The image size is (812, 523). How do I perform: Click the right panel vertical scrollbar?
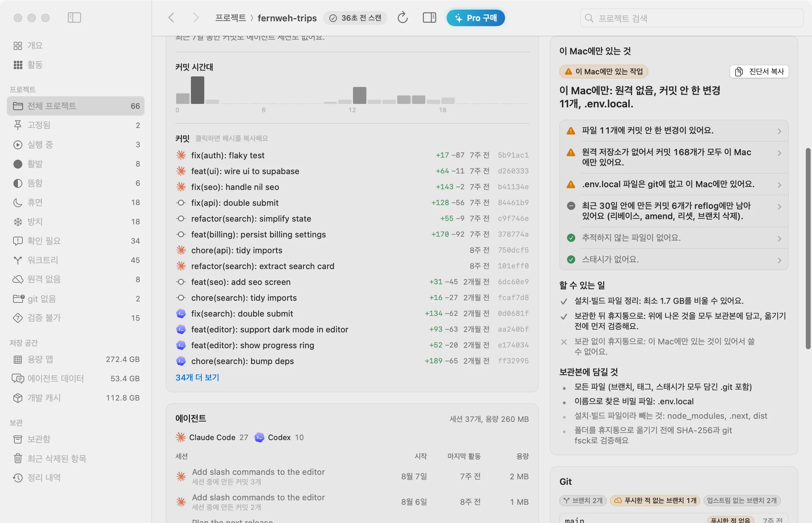pos(808,248)
